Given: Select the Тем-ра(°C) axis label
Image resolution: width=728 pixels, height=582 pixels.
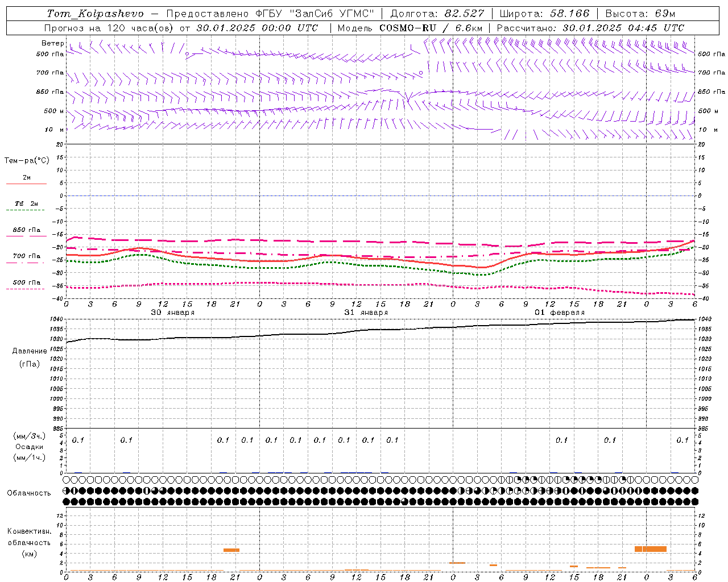Looking at the screenshot, I should (27, 161).
